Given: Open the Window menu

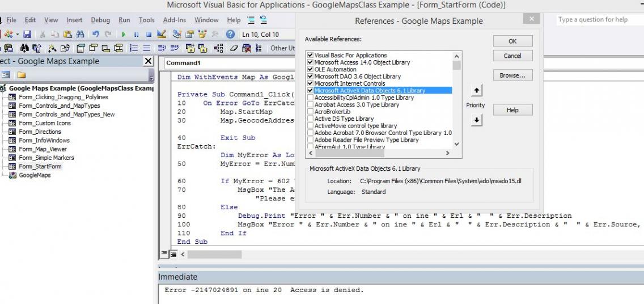Looking at the screenshot, I should pyautogui.click(x=206, y=20).
